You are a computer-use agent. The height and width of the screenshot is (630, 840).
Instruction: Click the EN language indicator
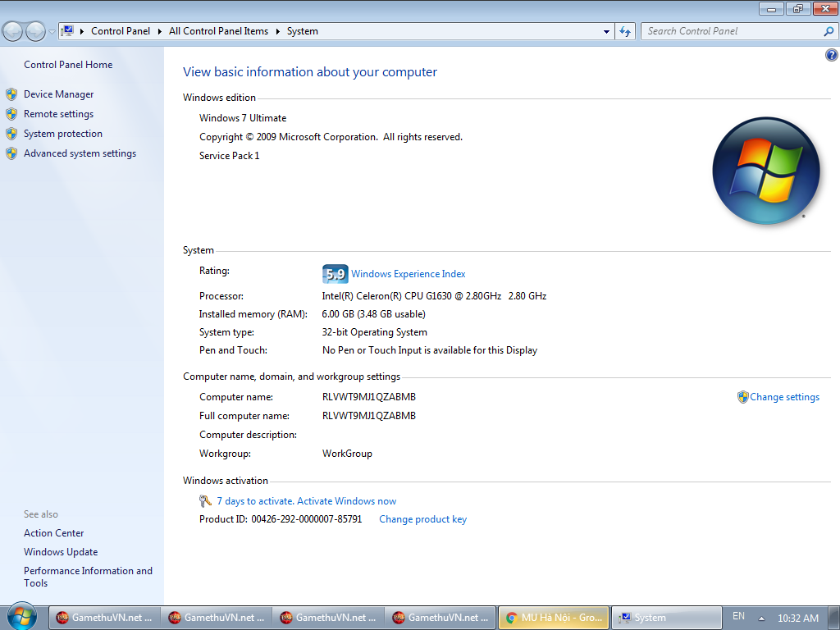point(738,616)
